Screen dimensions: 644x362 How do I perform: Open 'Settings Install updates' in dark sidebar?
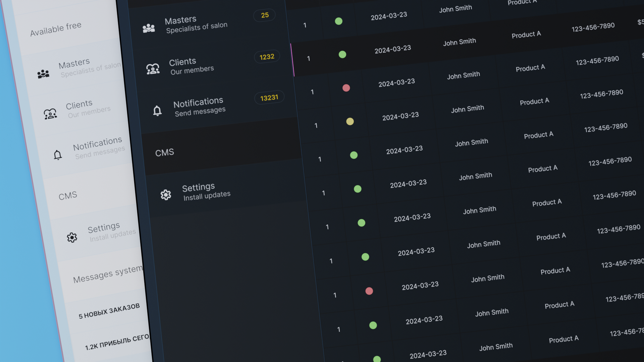(x=206, y=192)
